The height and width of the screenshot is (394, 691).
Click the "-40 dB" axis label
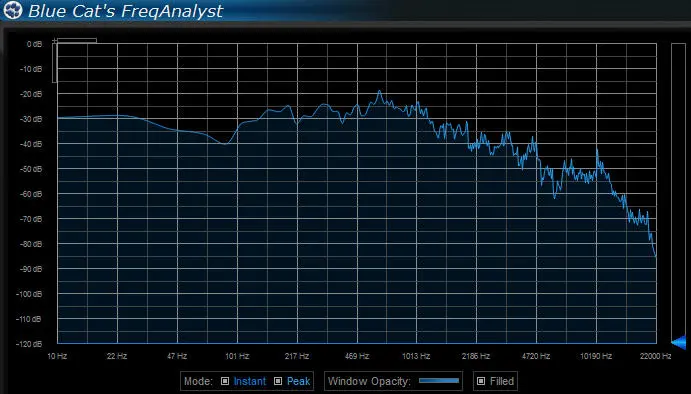tap(31, 144)
